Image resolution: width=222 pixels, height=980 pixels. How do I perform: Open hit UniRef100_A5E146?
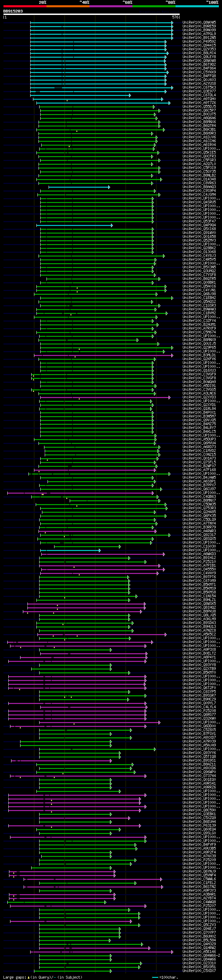[x=199, y=951]
